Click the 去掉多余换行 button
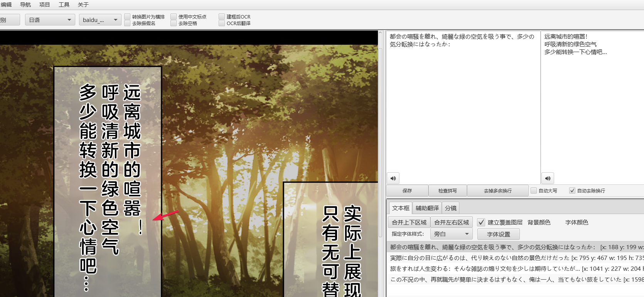Image resolution: width=644 pixels, height=297 pixels. (498, 191)
